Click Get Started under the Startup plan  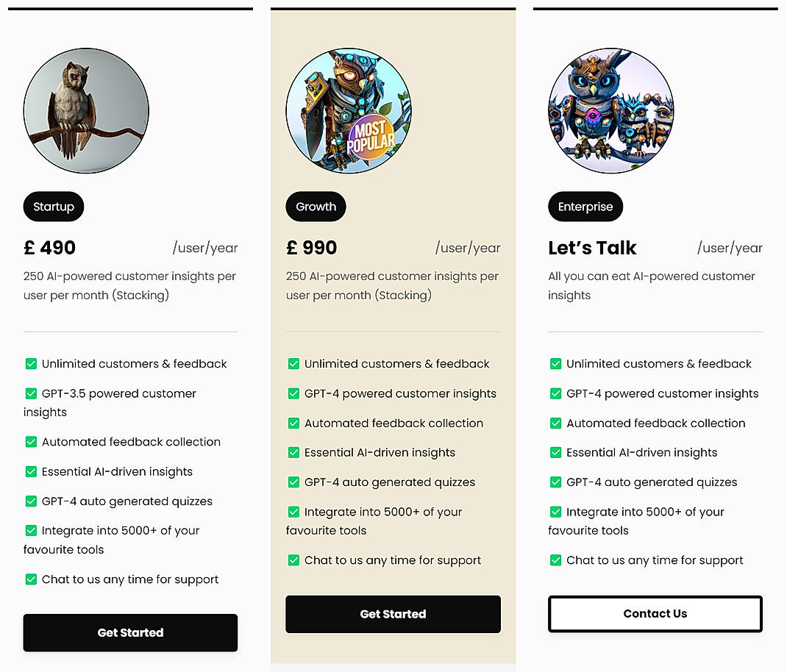click(130, 632)
